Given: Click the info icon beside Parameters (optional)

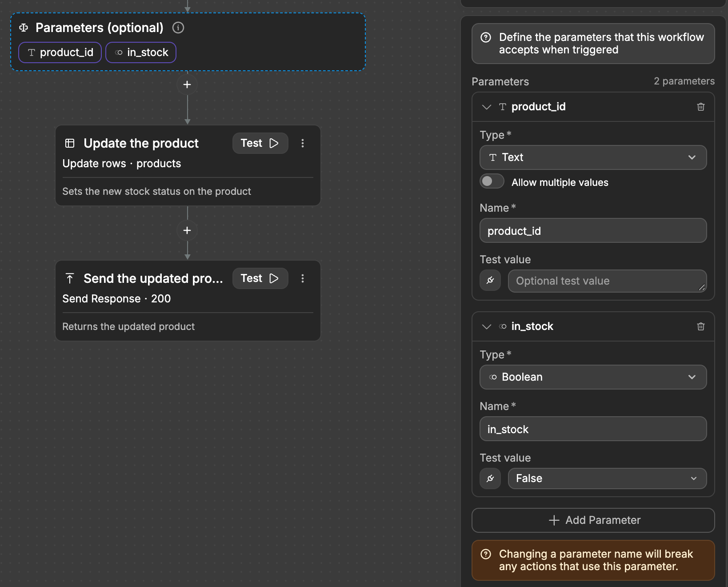Looking at the screenshot, I should coord(178,28).
